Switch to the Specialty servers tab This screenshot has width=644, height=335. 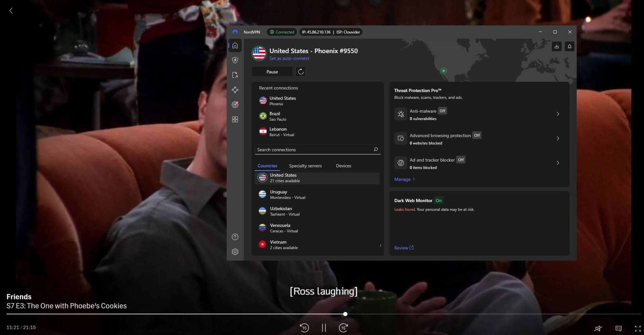point(305,166)
